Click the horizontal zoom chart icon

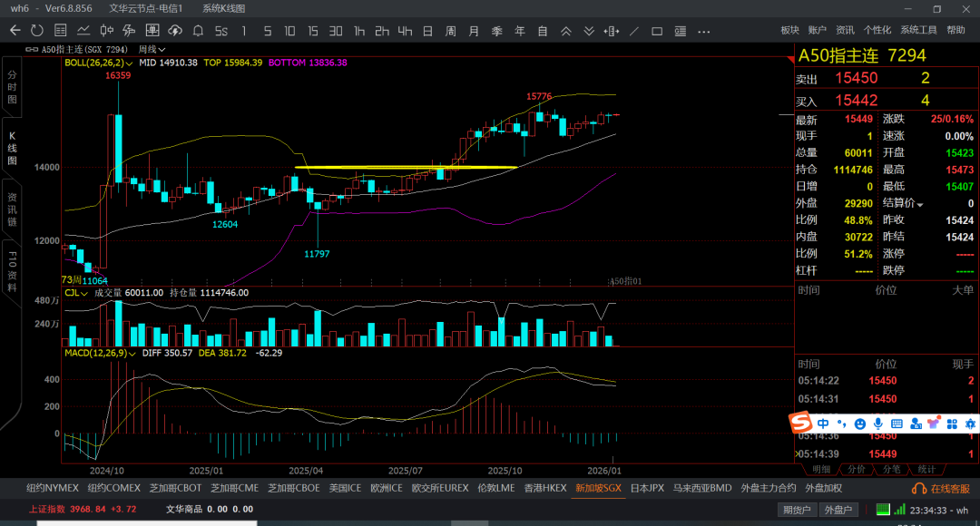coord(612,31)
